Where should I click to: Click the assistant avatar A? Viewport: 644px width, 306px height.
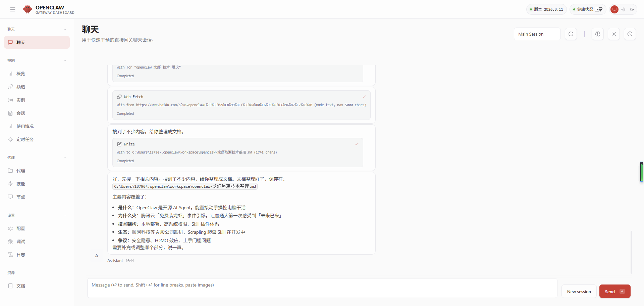tap(97, 256)
